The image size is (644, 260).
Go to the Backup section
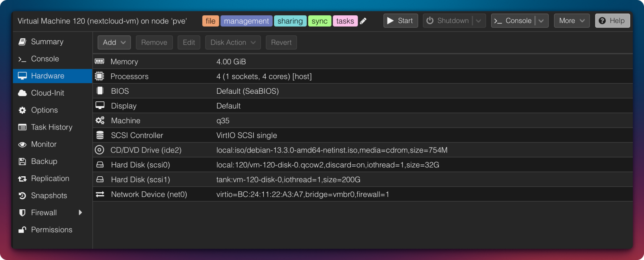point(44,161)
